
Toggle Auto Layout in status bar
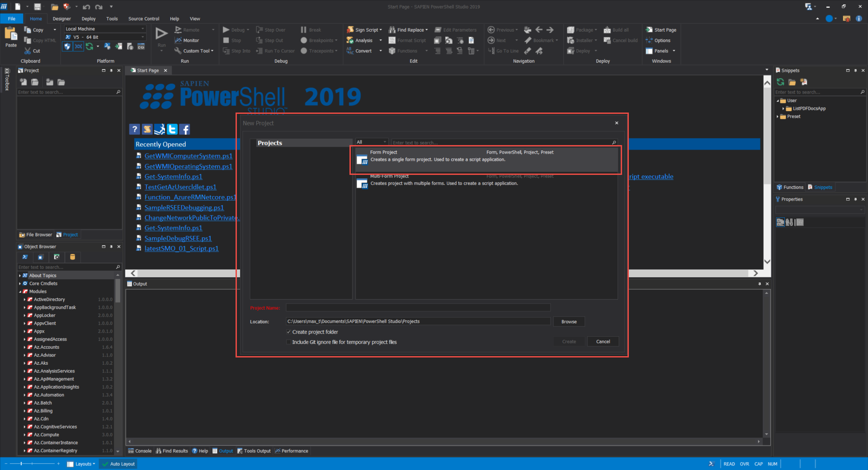pos(118,464)
